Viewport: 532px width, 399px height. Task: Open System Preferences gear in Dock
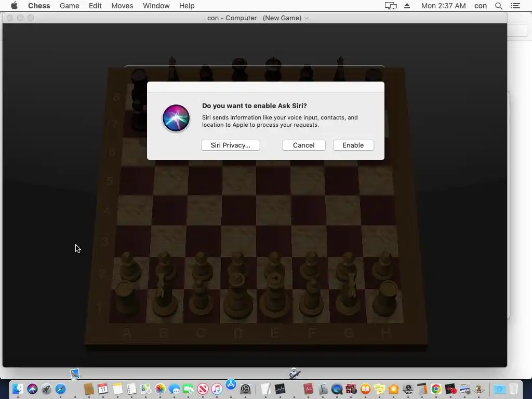245,389
